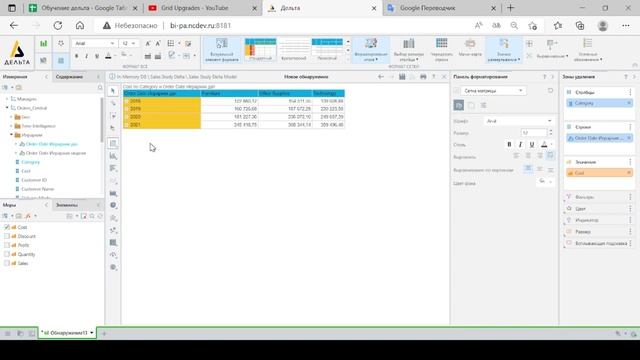This screenshot has height=360, width=640.
Task: Check the Discount measure checkbox
Action: pos(7,236)
